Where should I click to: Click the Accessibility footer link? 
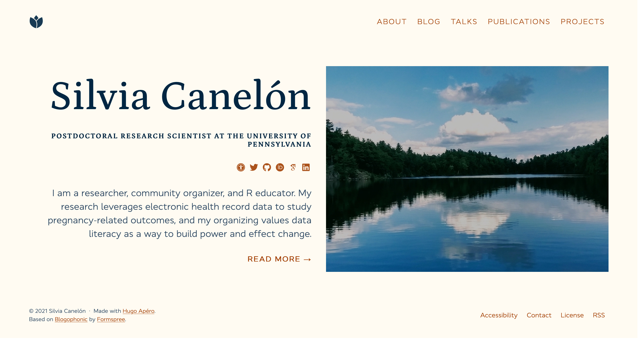[x=498, y=315]
